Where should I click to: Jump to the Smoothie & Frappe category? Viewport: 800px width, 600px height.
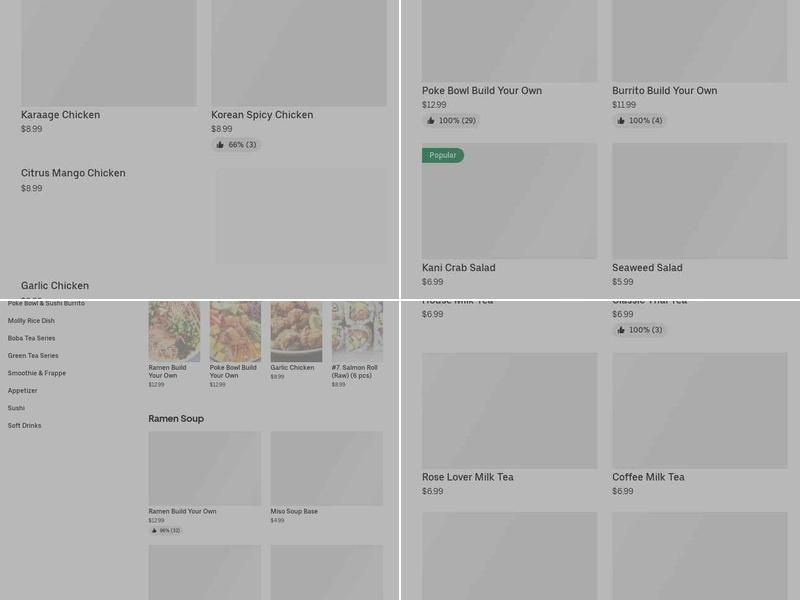(x=37, y=373)
